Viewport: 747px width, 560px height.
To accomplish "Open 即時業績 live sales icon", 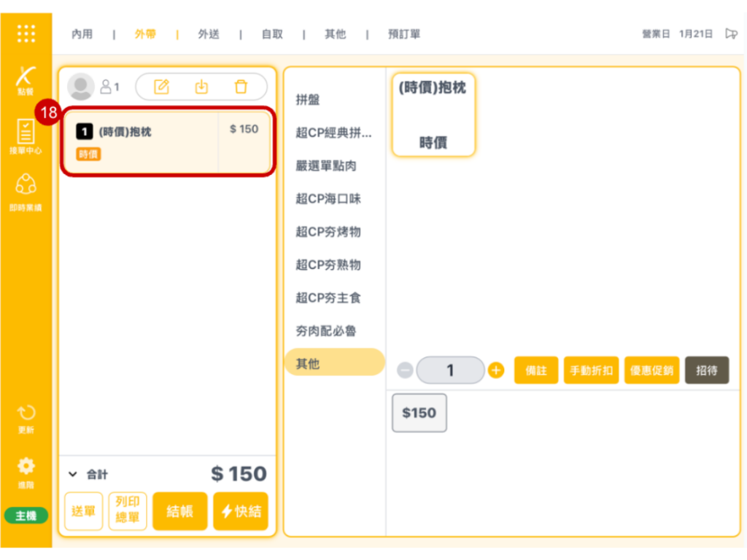I will pyautogui.click(x=26, y=192).
